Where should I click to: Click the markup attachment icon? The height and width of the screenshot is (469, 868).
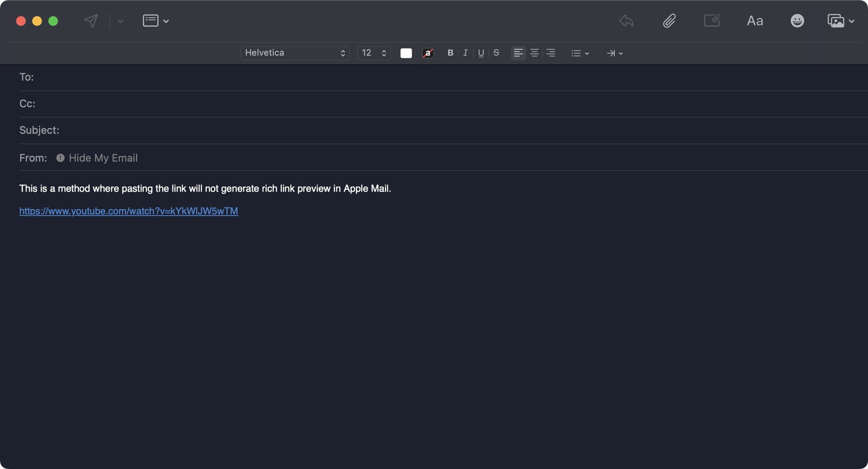712,20
